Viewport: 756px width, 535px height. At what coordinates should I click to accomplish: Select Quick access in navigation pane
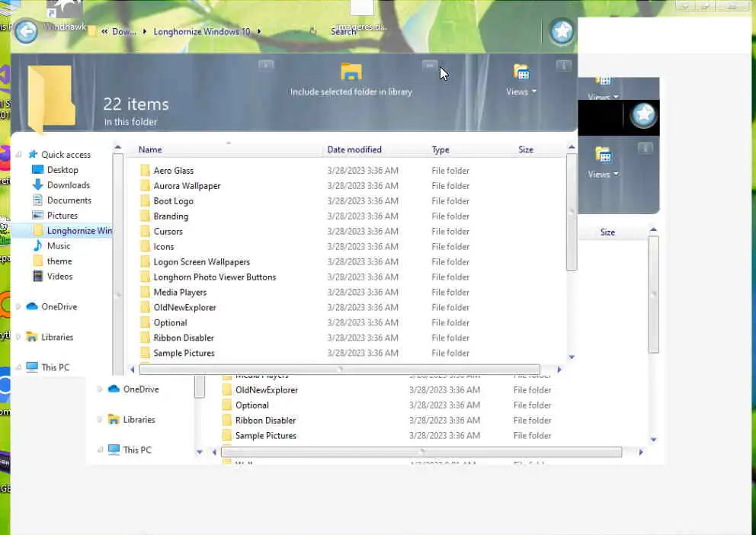(x=66, y=155)
